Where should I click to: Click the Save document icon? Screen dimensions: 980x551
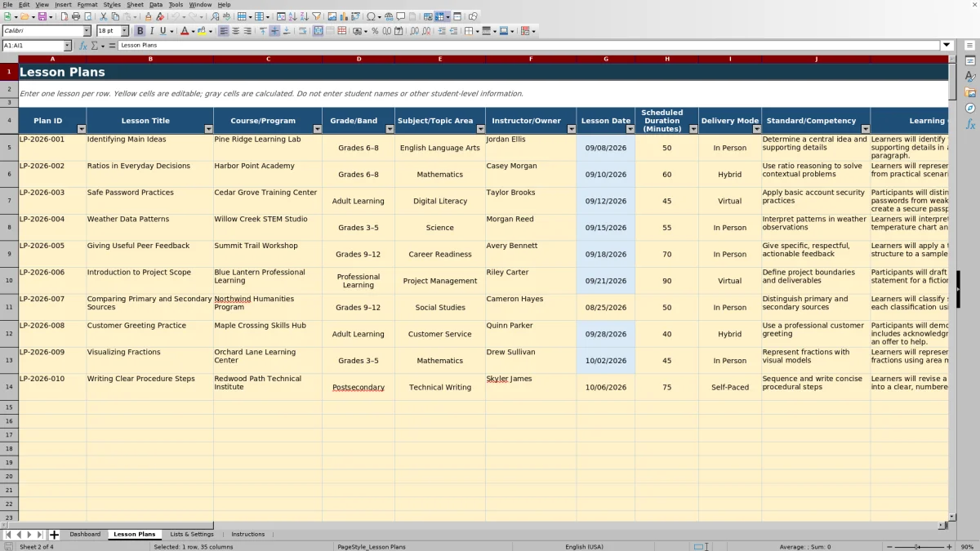[42, 16]
